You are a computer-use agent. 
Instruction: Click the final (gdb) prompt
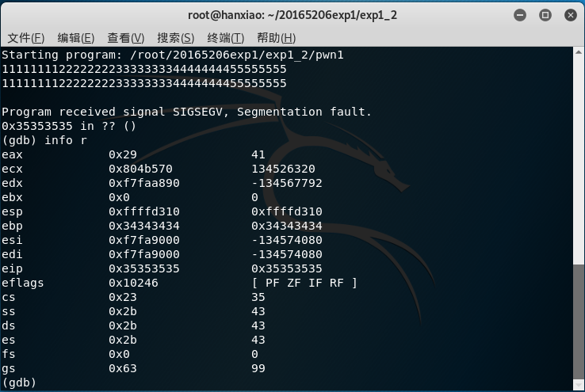coord(19,382)
